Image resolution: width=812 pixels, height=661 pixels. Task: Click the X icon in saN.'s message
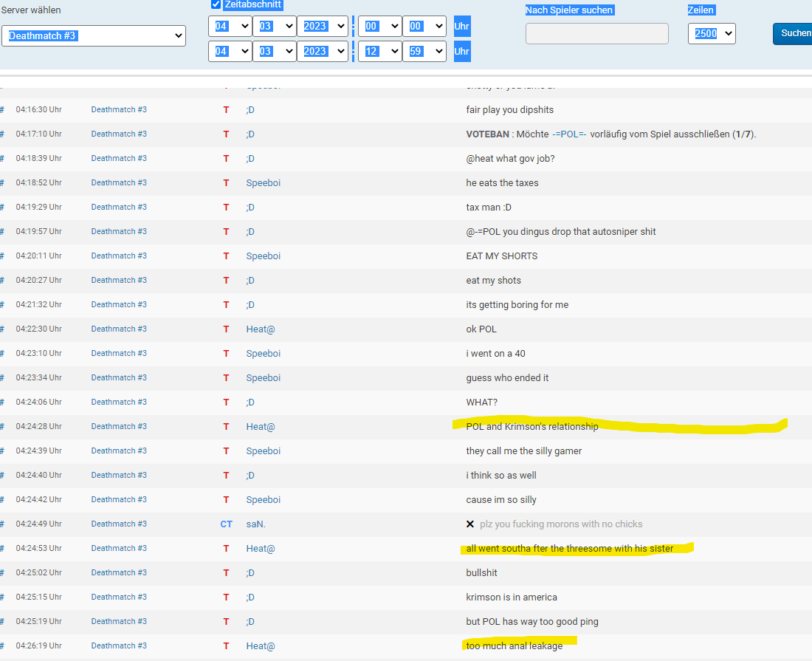(469, 524)
